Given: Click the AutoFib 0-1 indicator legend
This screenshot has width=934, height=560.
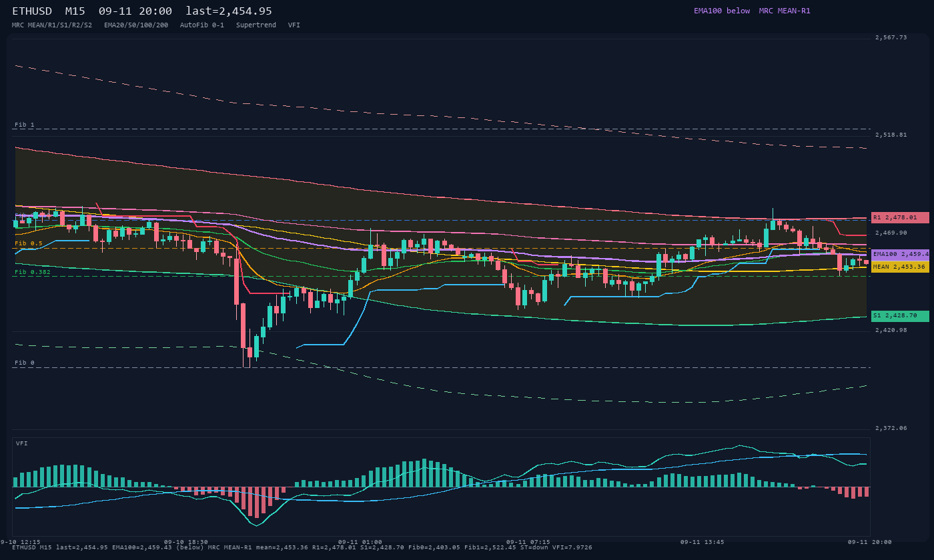Looking at the screenshot, I should click(x=202, y=25).
